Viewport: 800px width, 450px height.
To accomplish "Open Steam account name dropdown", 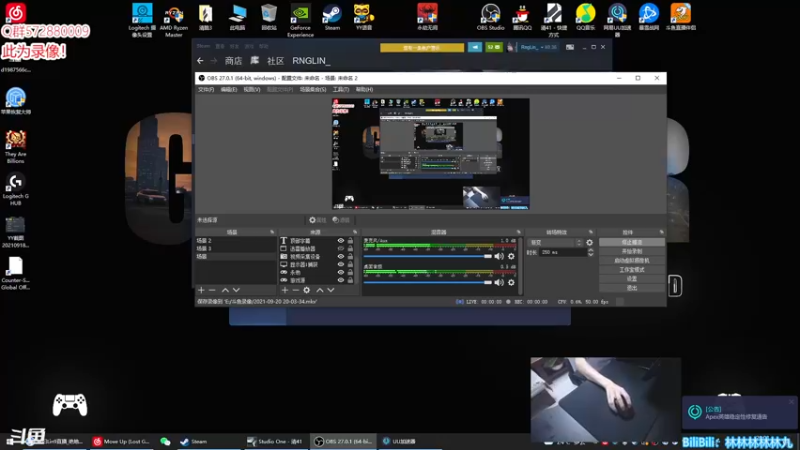I will pos(539,47).
